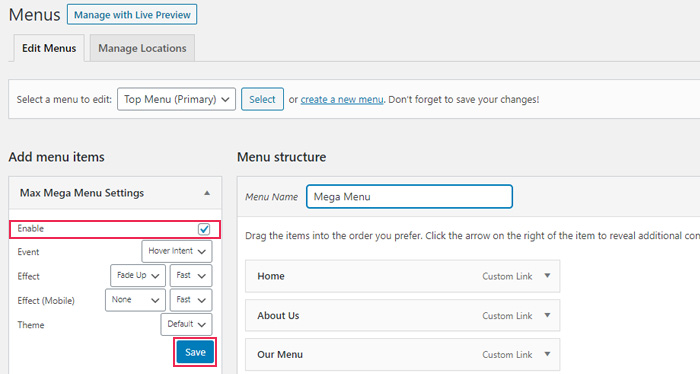Click the Menu structure heading
Viewport: 700px width, 374px height.
[281, 157]
